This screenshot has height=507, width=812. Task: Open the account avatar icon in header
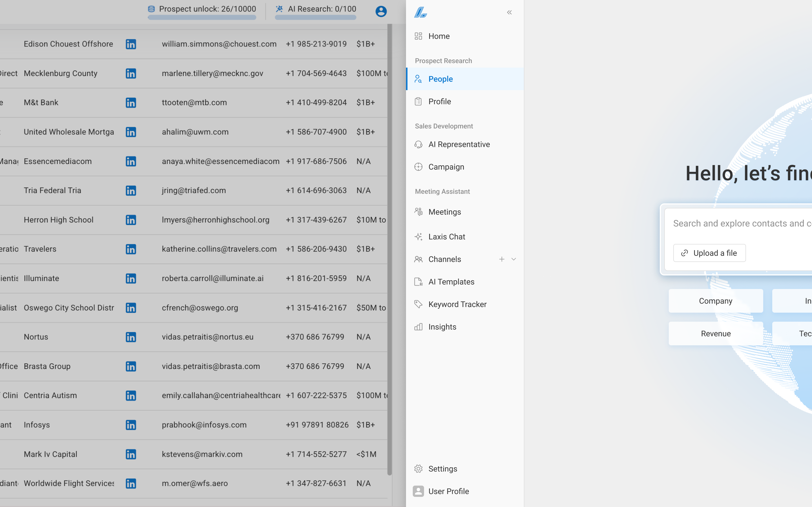click(381, 11)
